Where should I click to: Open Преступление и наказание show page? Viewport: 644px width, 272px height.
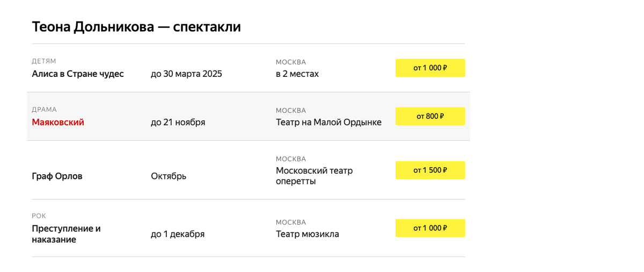pos(66,234)
